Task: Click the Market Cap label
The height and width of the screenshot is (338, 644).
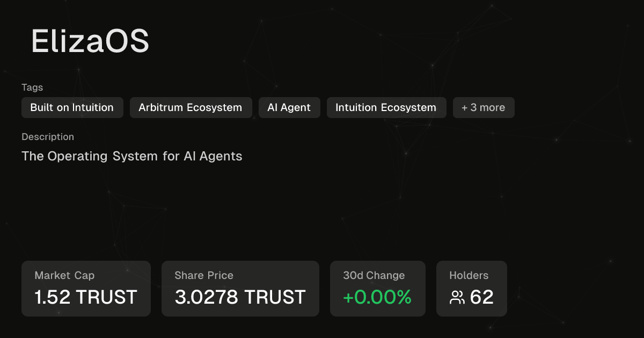Action: coord(64,275)
